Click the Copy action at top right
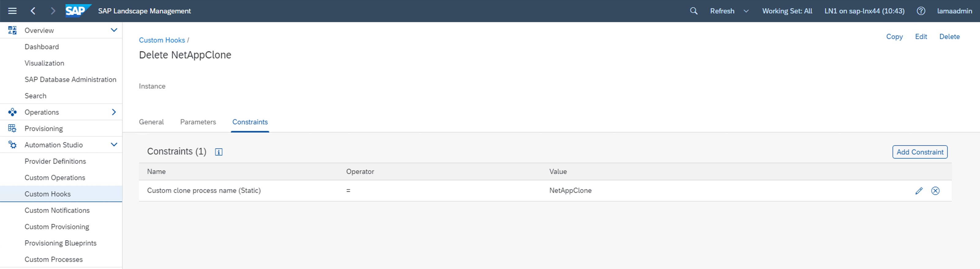Image resolution: width=980 pixels, height=269 pixels. pos(894,37)
